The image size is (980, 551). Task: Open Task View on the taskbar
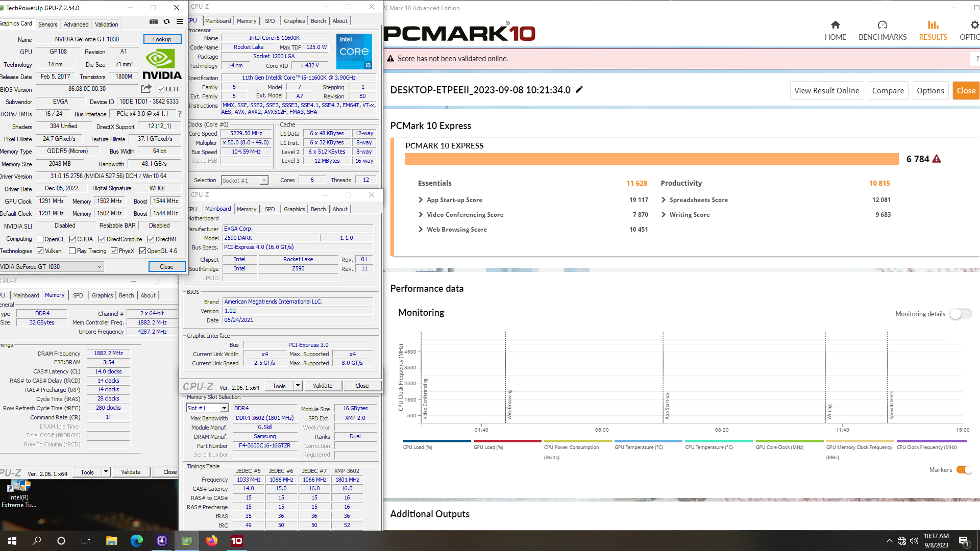(86, 541)
